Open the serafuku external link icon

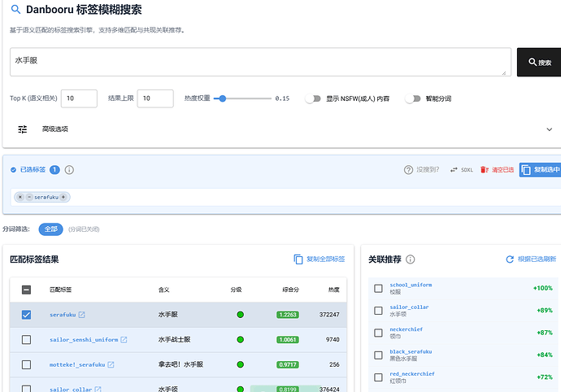[x=81, y=315]
